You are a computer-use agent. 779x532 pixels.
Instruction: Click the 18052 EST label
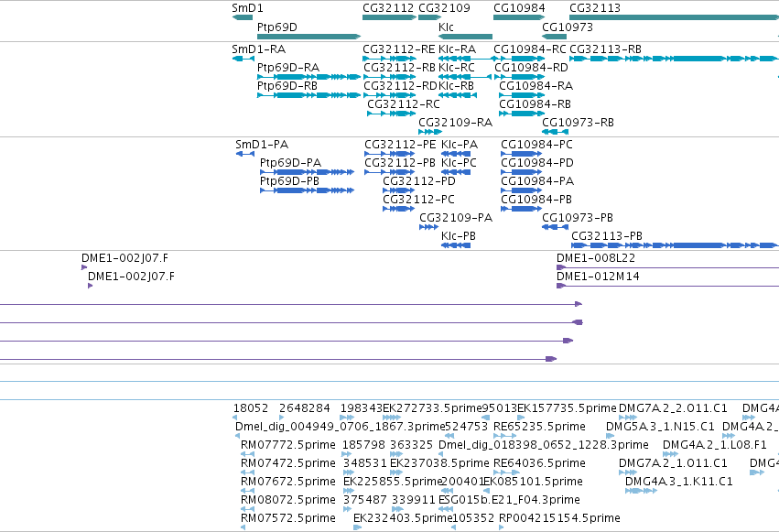pos(251,408)
